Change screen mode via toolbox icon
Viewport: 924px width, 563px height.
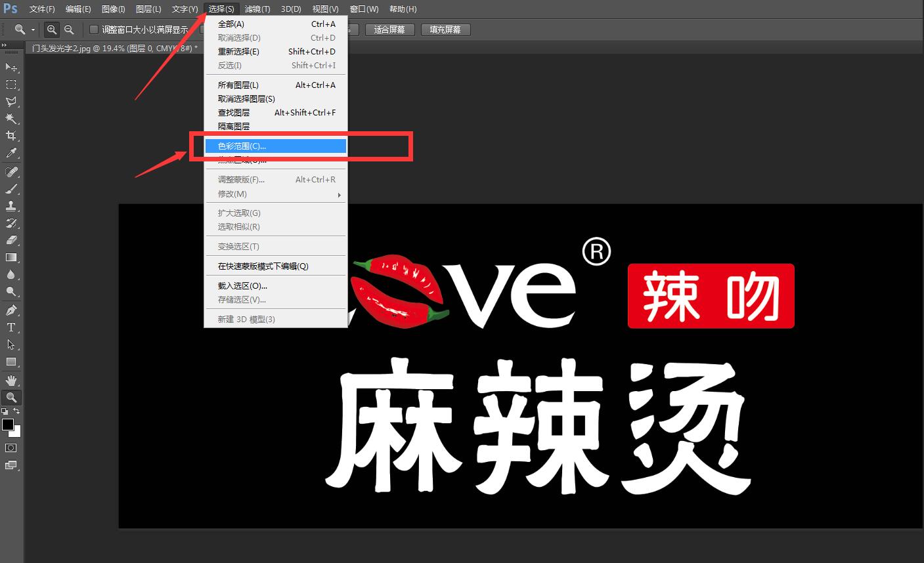click(x=11, y=465)
